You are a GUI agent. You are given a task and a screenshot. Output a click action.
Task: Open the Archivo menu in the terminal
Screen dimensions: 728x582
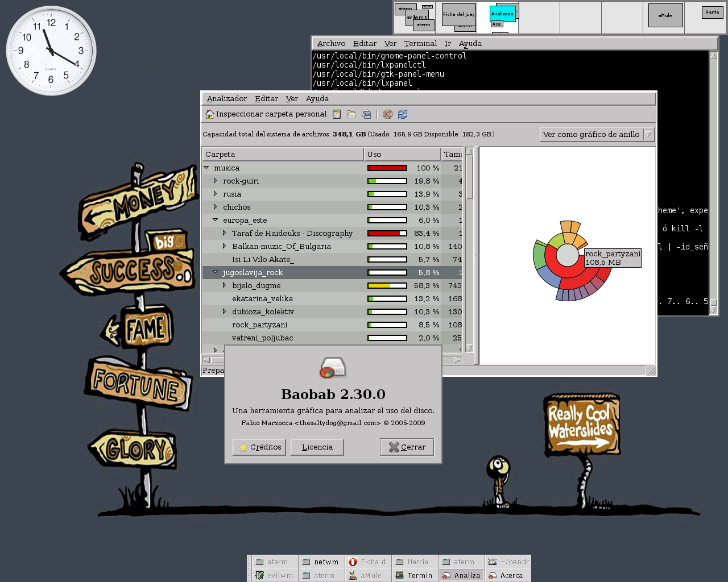(331, 44)
